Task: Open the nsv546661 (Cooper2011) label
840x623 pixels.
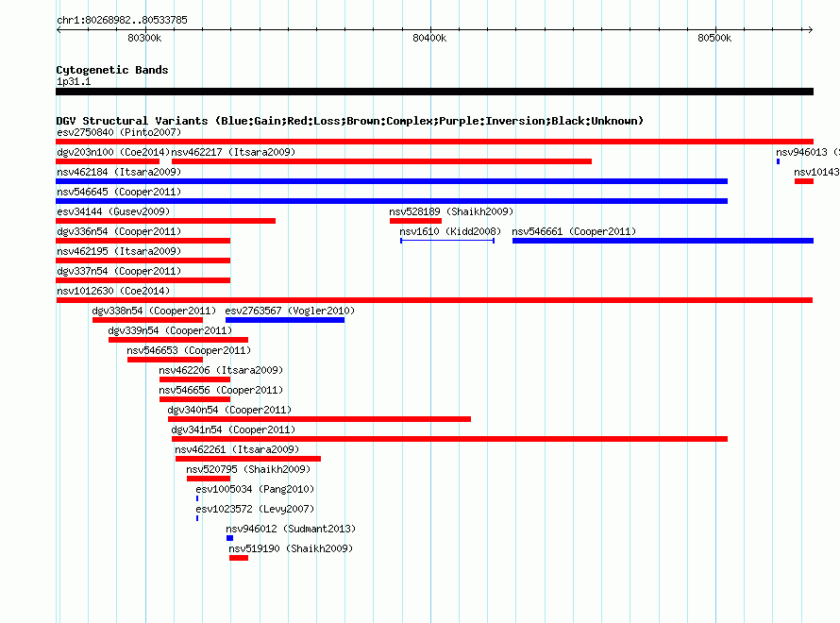Action: coord(574,231)
